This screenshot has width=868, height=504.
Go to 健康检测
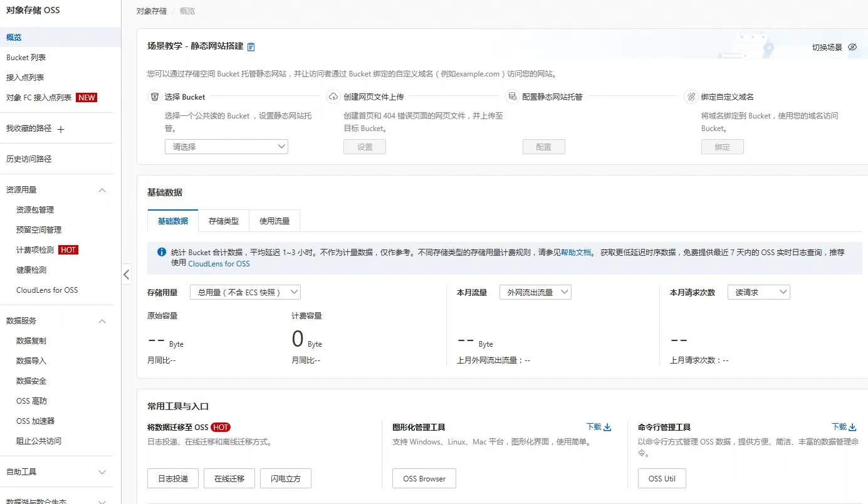31,270
